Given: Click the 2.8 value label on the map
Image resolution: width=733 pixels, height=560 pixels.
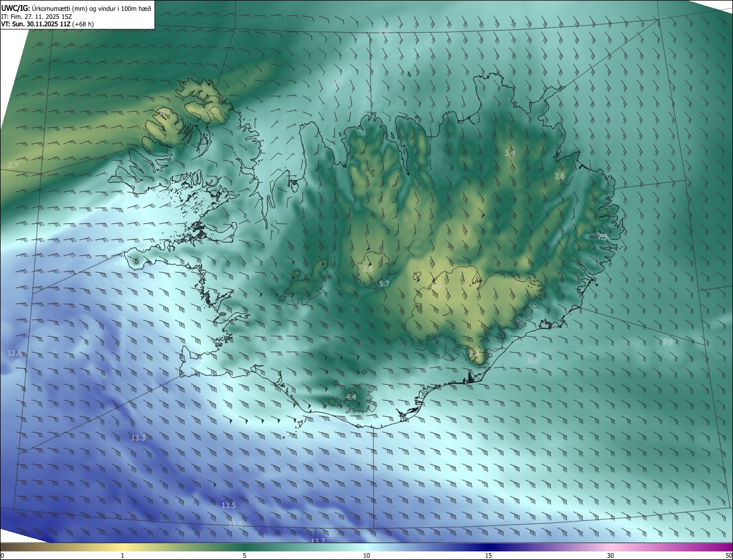Looking at the screenshot, I should coord(368,269).
